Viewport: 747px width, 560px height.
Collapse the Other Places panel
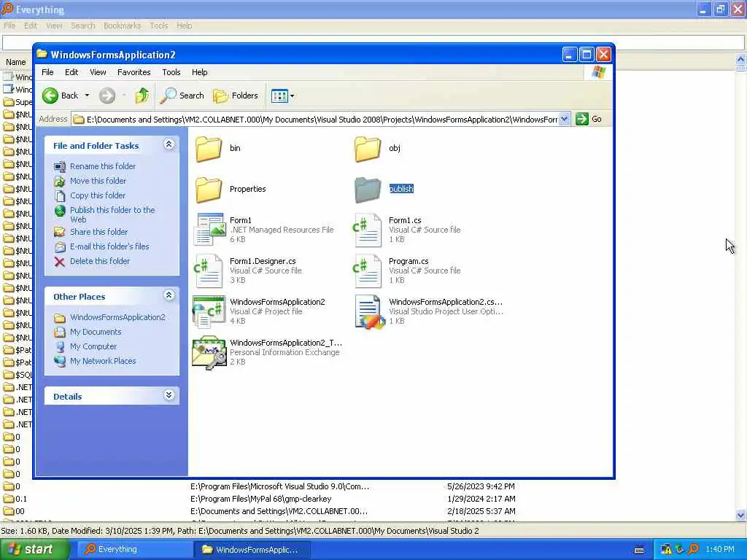tap(169, 296)
